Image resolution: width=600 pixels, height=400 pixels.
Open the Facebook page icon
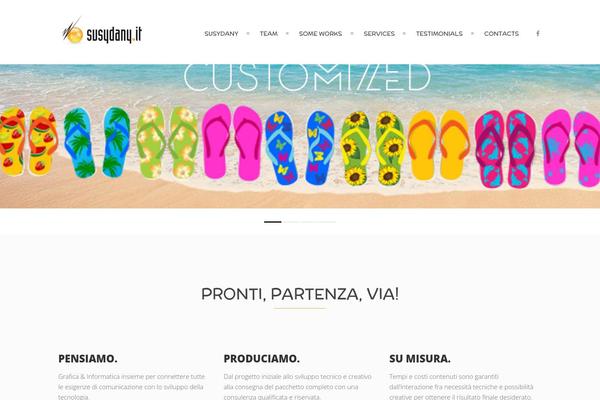pyautogui.click(x=538, y=34)
